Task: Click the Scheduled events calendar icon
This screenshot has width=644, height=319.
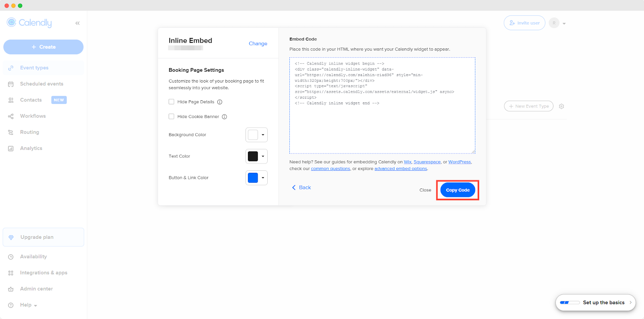Action: click(11, 84)
